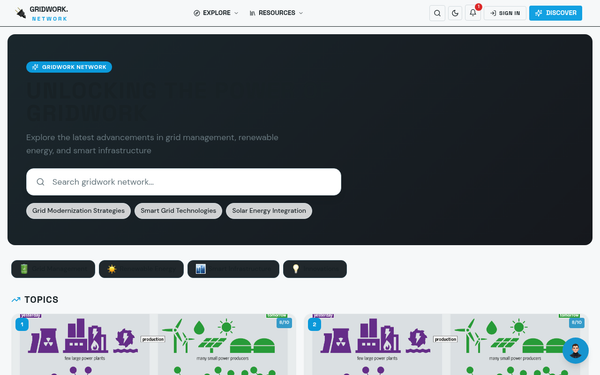The width and height of the screenshot is (600, 375).
Task: Click the compass icon beside Explore
Action: point(197,13)
